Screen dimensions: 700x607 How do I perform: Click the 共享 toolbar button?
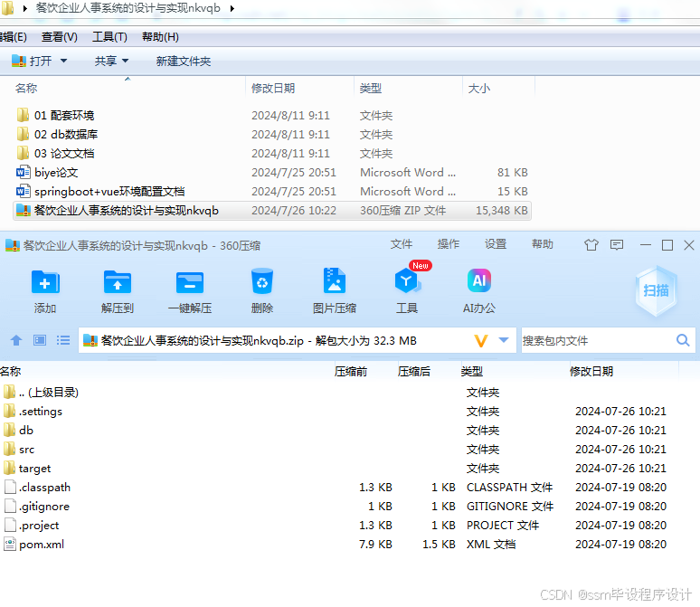[x=105, y=61]
